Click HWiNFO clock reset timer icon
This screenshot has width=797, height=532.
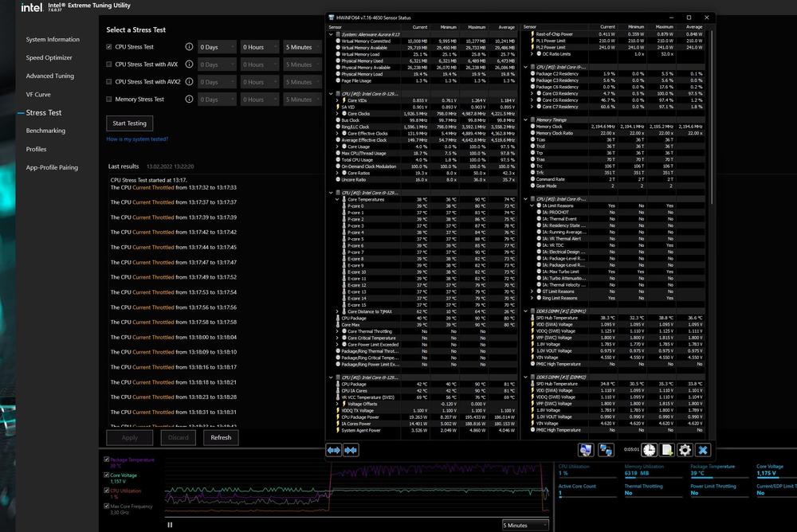point(650,450)
